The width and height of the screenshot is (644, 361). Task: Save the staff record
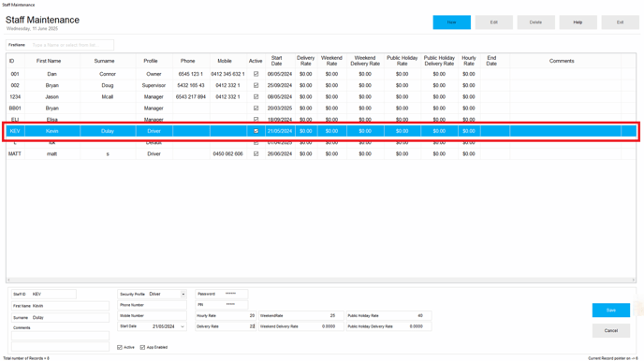click(610, 310)
